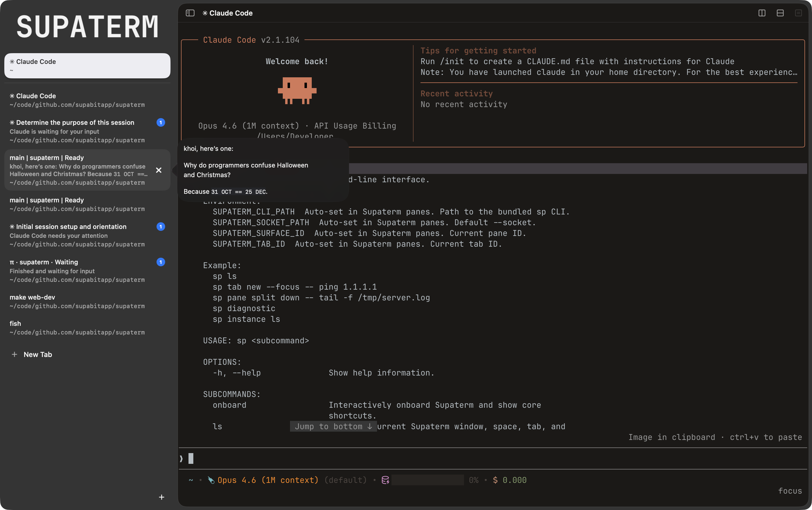Screen dimensions: 812x510
Task: Click the rightmost dimmed top-right panel icon
Action: (x=798, y=13)
